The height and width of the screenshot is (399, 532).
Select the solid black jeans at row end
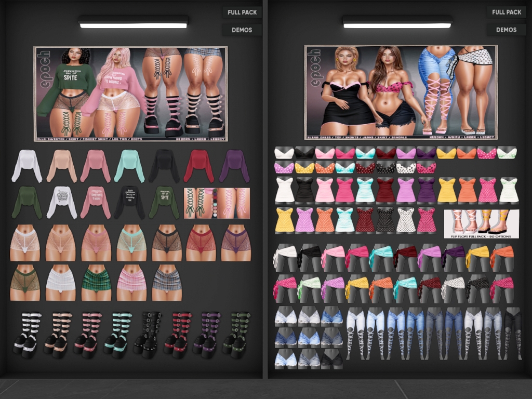coord(512,332)
